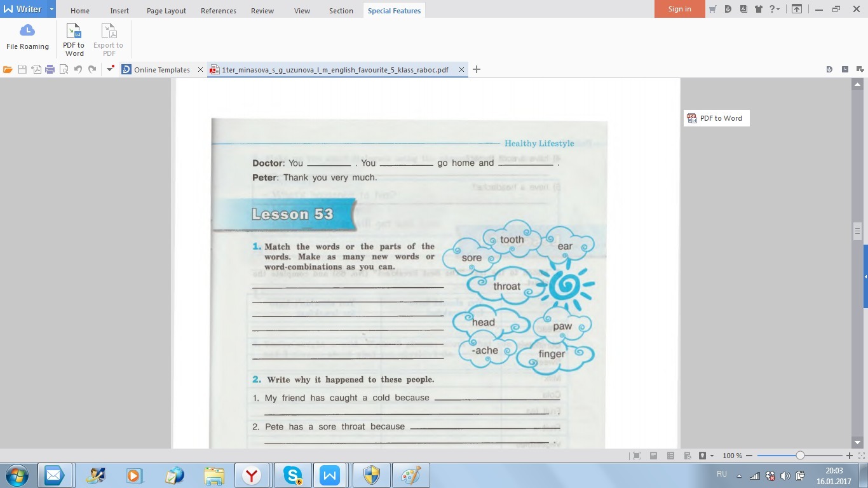
Task: Click the File Roaming cloud icon
Action: [27, 30]
